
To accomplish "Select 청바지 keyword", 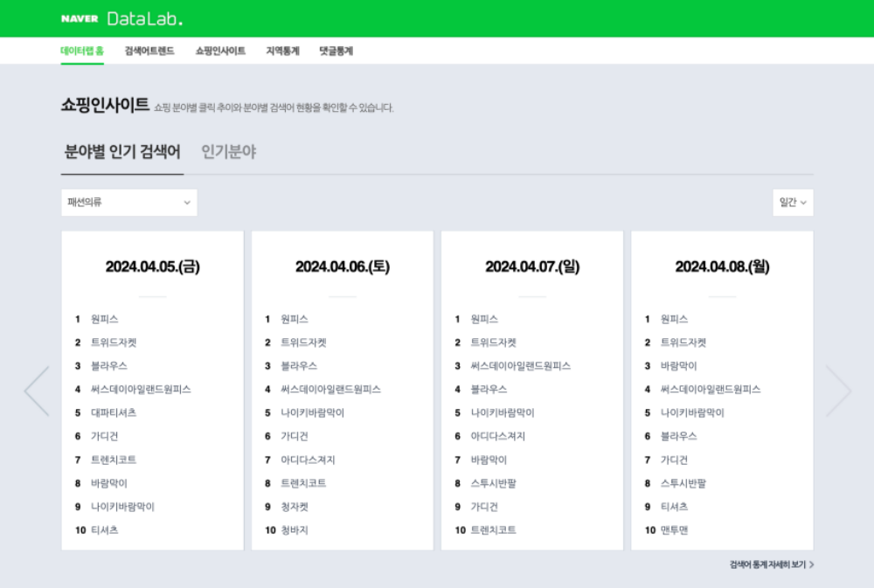I will (x=295, y=530).
